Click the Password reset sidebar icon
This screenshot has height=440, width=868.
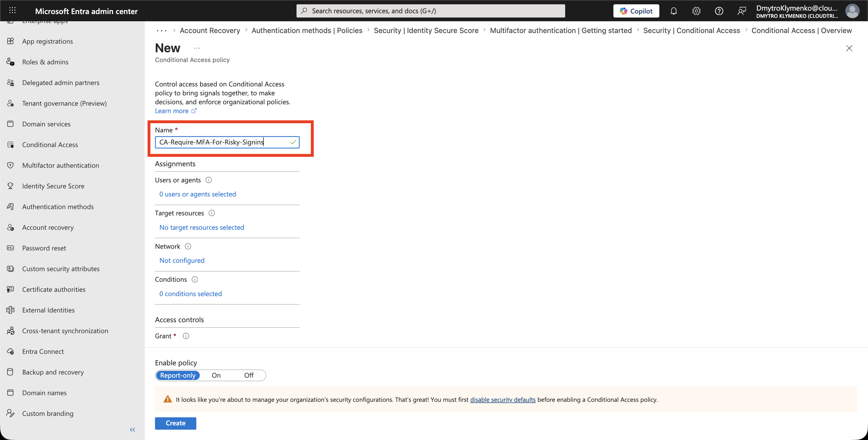pos(10,248)
